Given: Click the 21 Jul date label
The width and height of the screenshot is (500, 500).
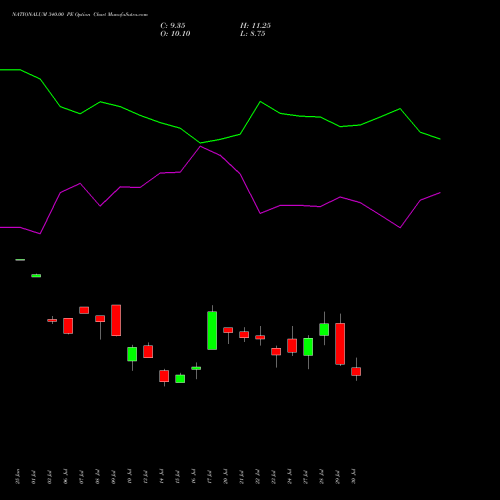Looking at the screenshot, I should pos(241,477).
